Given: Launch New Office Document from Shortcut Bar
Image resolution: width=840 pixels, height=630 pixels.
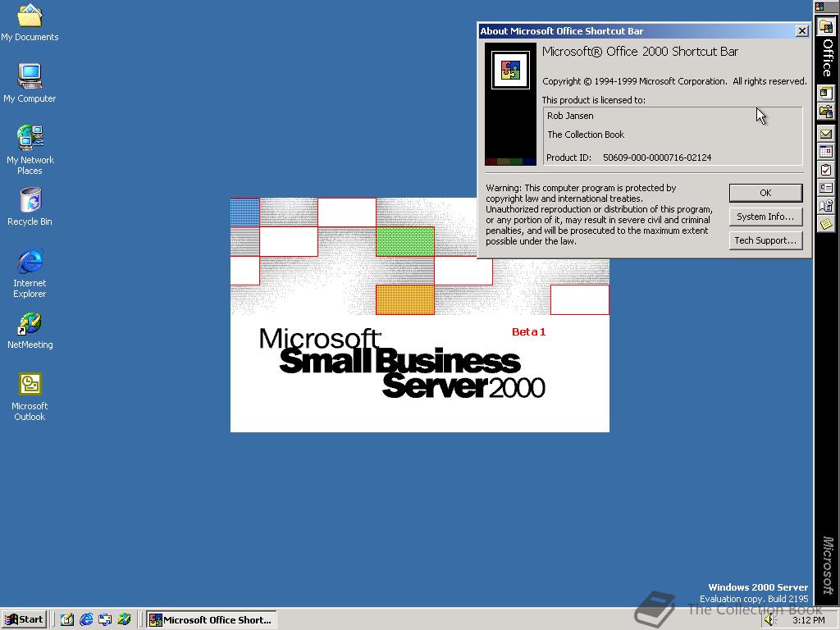Looking at the screenshot, I should click(826, 94).
